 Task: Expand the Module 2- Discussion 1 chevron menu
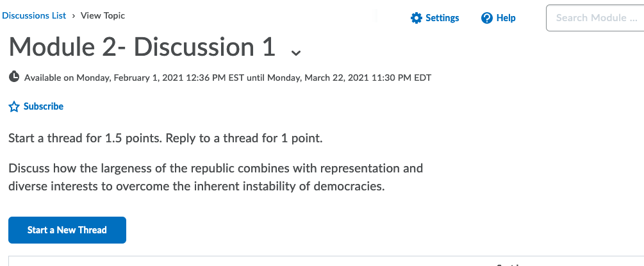coord(295,52)
